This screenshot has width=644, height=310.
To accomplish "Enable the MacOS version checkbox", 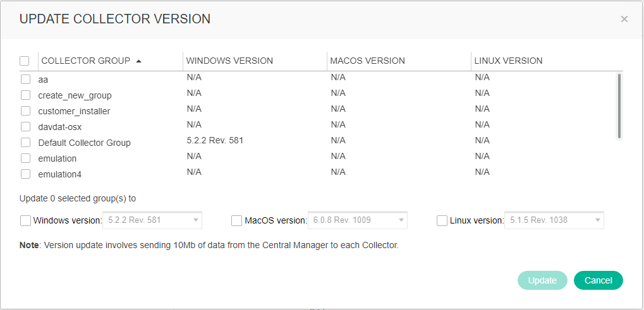I will coord(236,220).
